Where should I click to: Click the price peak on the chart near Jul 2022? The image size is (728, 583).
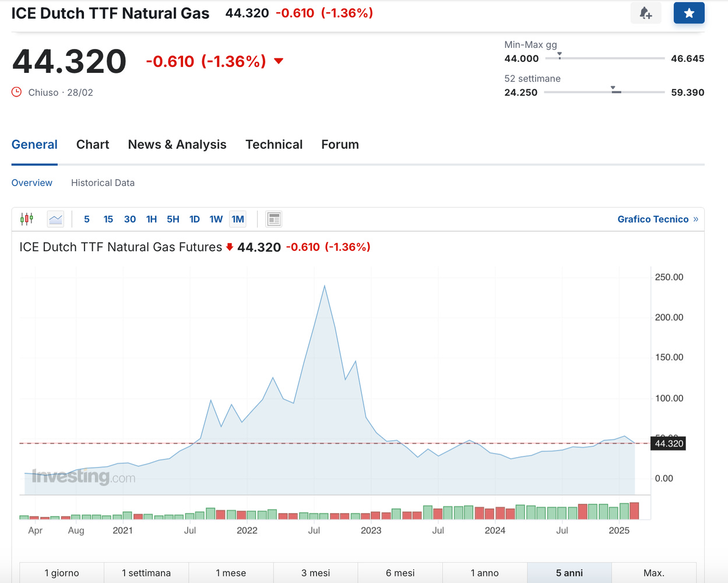click(x=325, y=286)
